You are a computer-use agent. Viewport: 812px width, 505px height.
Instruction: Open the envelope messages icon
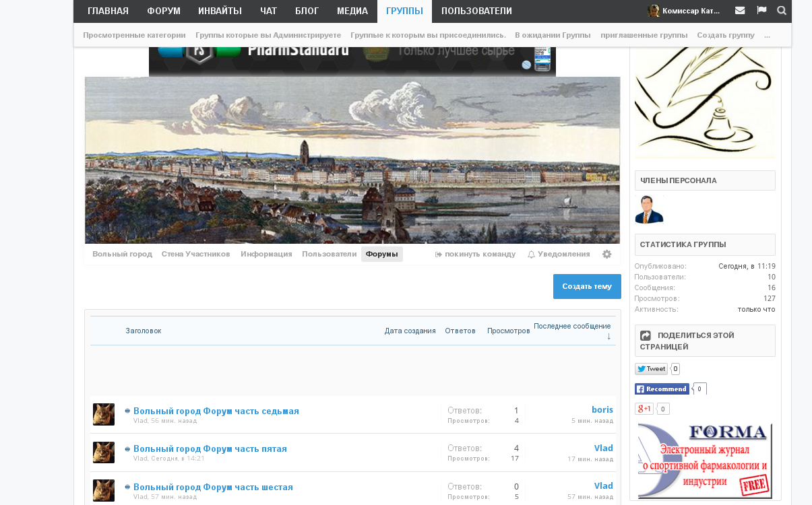point(740,10)
